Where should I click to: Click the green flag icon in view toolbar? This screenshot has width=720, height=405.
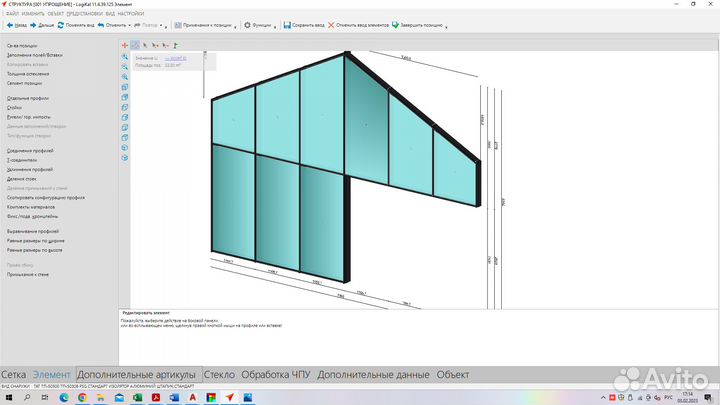coord(176,45)
